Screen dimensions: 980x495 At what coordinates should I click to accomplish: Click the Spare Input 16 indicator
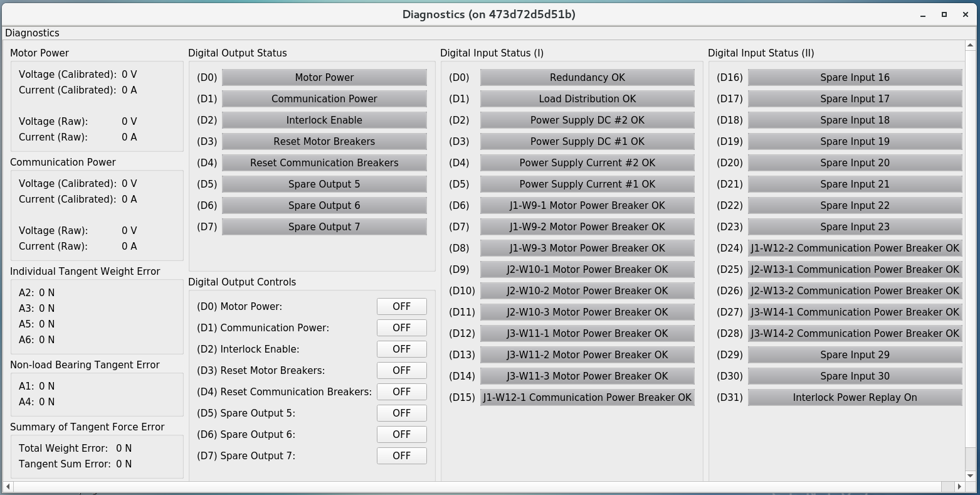[855, 77]
